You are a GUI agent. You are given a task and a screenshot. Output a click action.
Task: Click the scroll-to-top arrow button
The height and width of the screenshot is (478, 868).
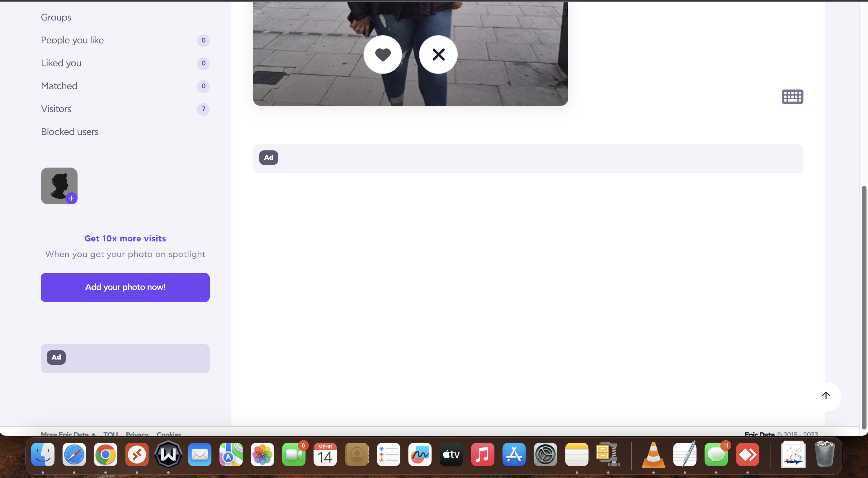(826, 395)
